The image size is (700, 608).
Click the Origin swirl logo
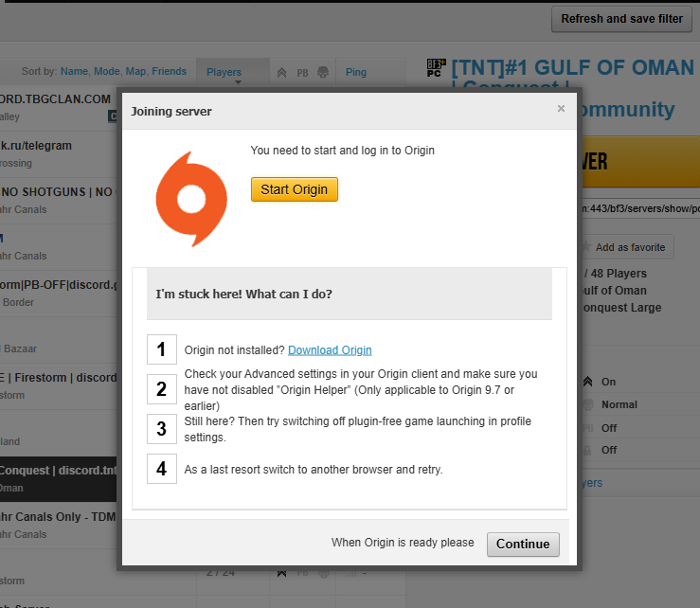[191, 199]
